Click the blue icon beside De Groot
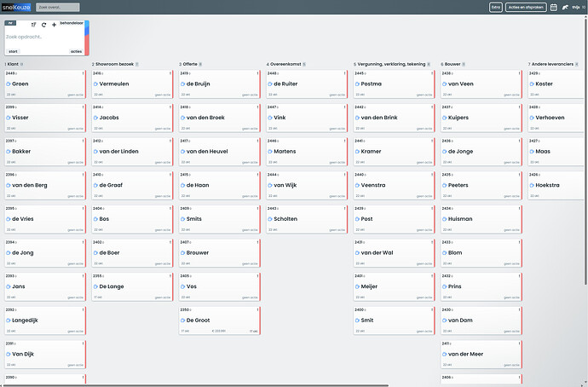The image size is (588, 387). [x=183, y=321]
